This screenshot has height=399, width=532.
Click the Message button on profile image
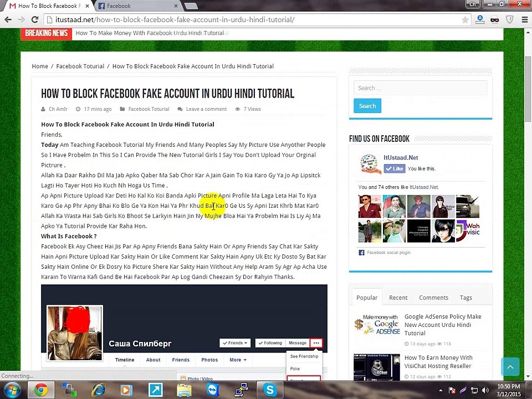(298, 343)
